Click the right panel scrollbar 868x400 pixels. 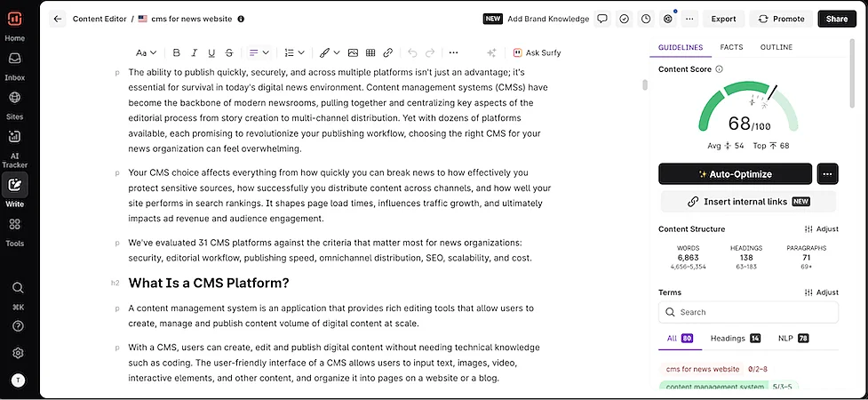tap(853, 75)
